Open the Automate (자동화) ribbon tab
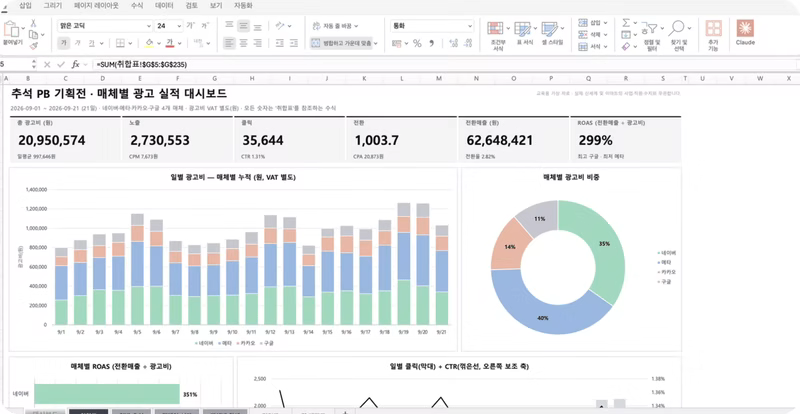The width and height of the screenshot is (800, 414). [x=243, y=6]
